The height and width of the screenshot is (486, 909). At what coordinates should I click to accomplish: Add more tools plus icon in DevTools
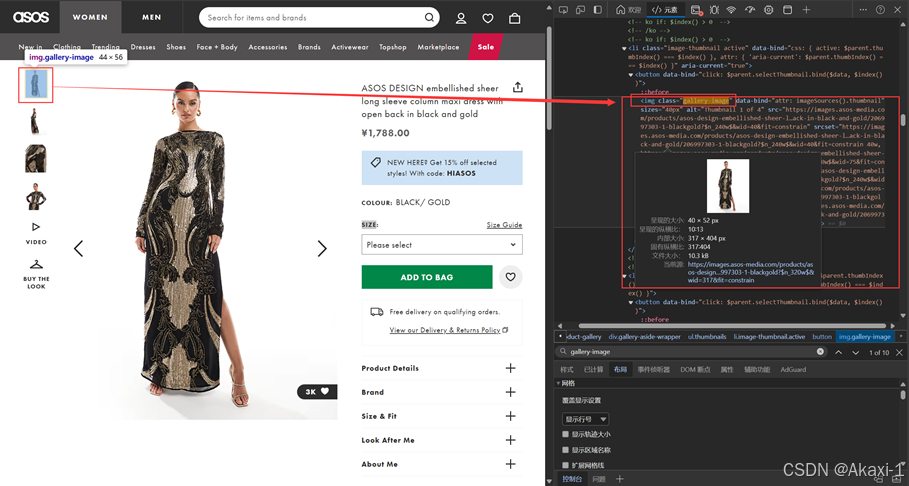coord(806,10)
